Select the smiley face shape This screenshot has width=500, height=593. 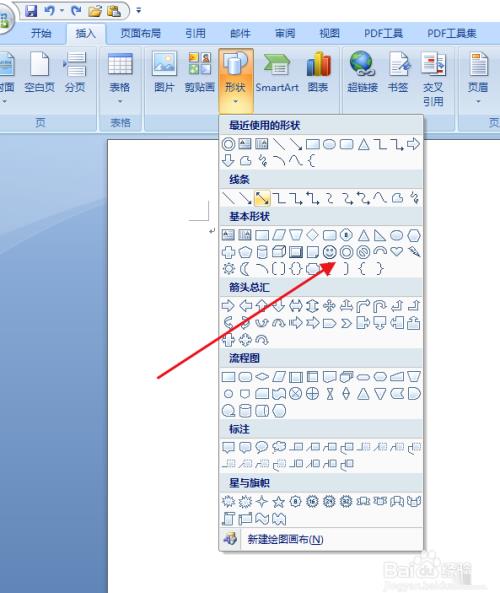tap(329, 252)
